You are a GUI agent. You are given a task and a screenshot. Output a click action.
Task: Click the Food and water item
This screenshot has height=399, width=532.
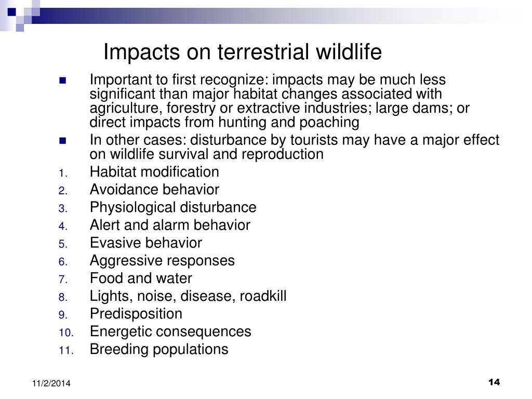click(141, 278)
